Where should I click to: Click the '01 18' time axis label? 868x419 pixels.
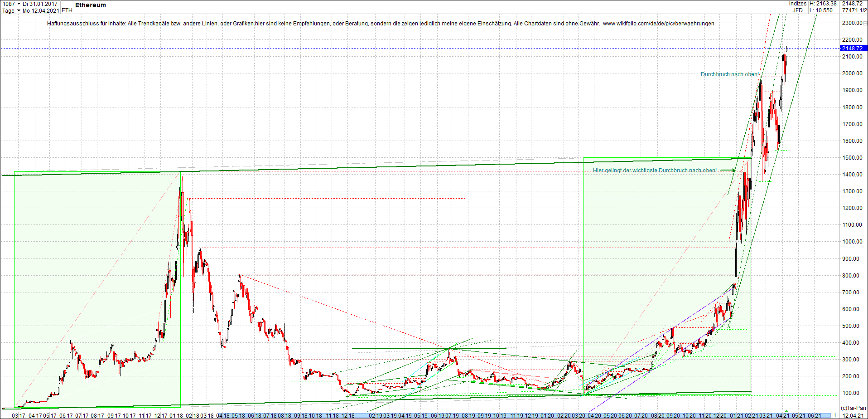(176, 415)
